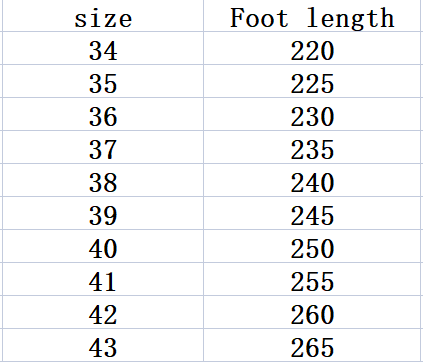Image resolution: width=423 pixels, height=362 pixels.
Task: Select the cell showing size 36
Action: (103, 114)
